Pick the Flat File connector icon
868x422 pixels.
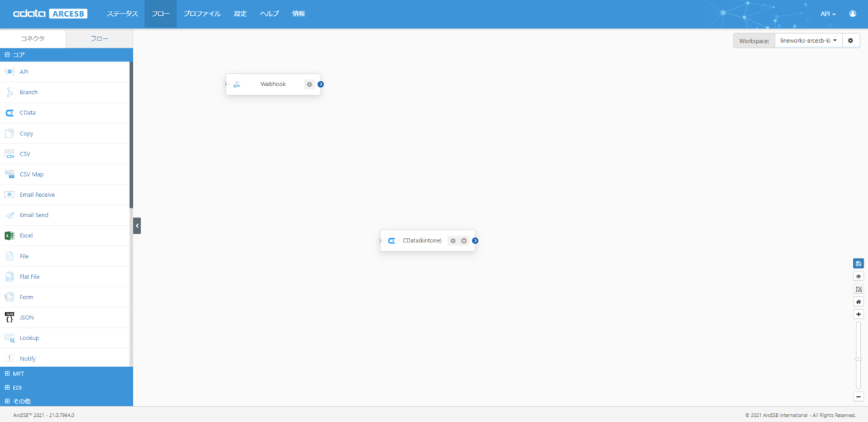[x=9, y=277]
